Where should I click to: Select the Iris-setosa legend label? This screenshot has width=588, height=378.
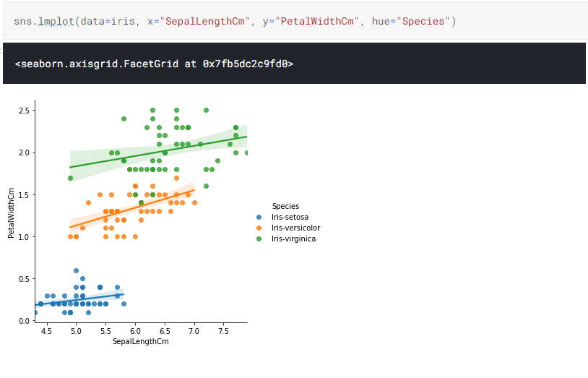290,217
